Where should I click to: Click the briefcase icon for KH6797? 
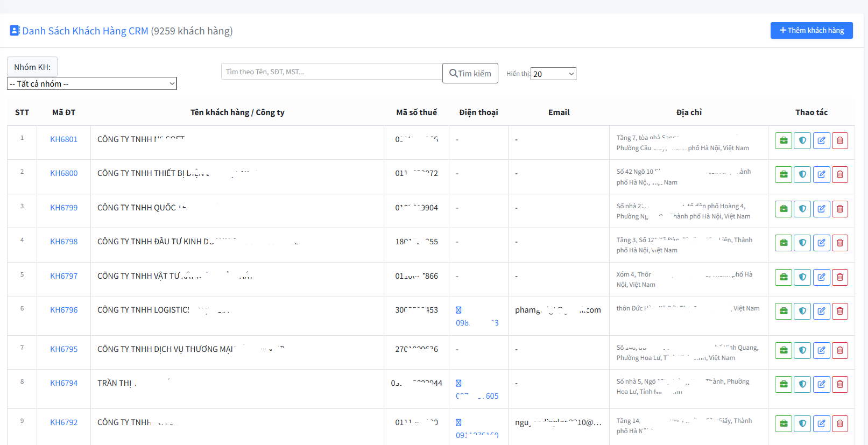784,277
